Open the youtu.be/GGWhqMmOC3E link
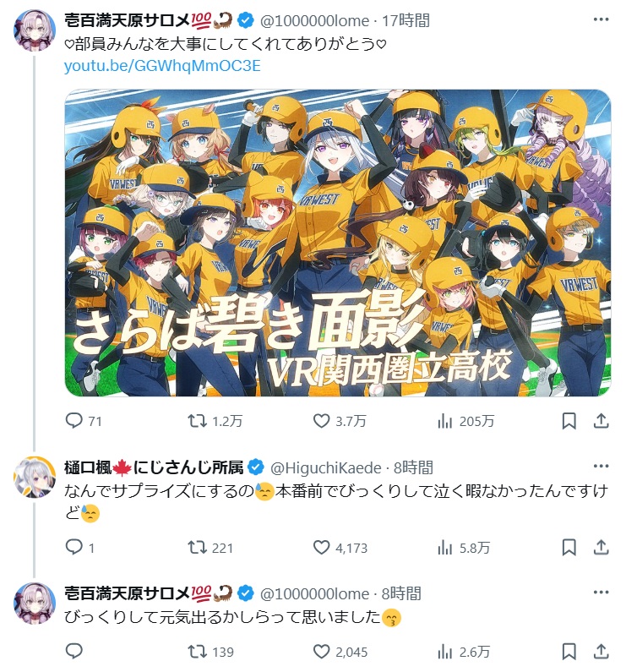Image resolution: width=626 pixels, height=672 pixels. pyautogui.click(x=162, y=66)
